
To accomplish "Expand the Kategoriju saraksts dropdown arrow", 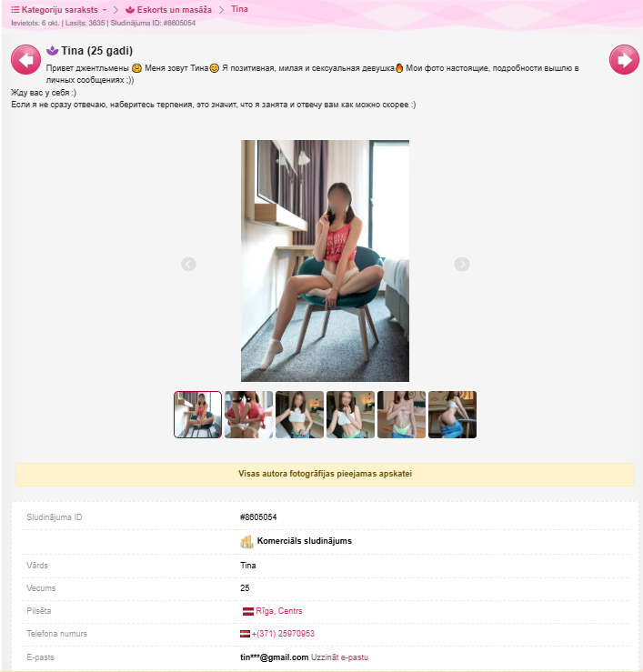I will [x=105, y=10].
